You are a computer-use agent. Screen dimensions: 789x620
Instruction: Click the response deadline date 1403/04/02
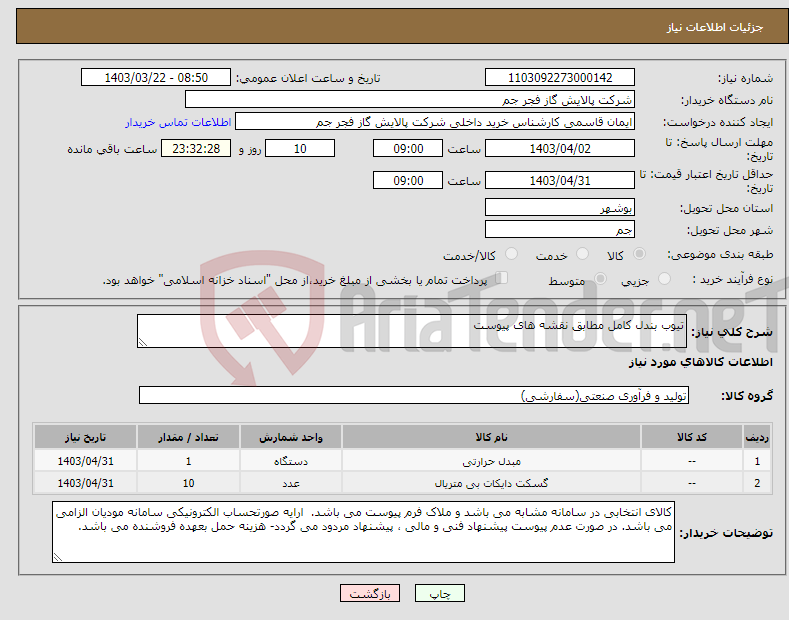560,148
